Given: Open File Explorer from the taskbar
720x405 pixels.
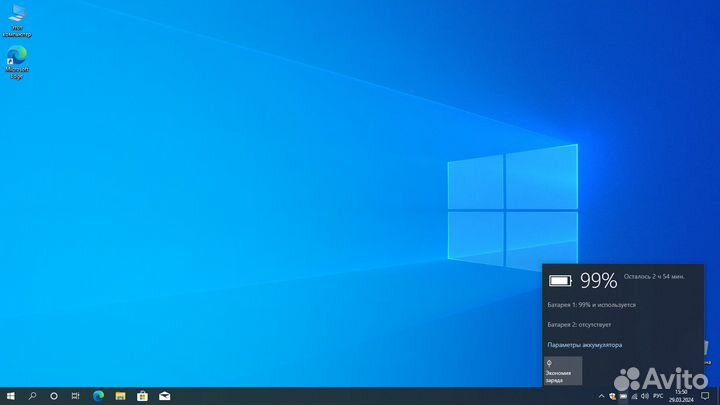Looking at the screenshot, I should (x=120, y=396).
